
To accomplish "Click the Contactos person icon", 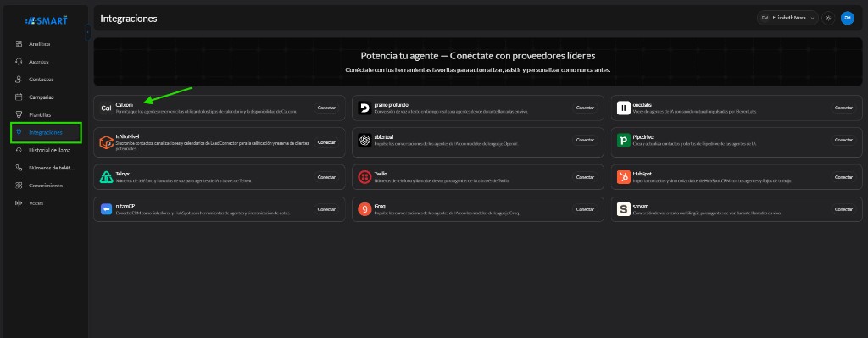I will 19,79.
